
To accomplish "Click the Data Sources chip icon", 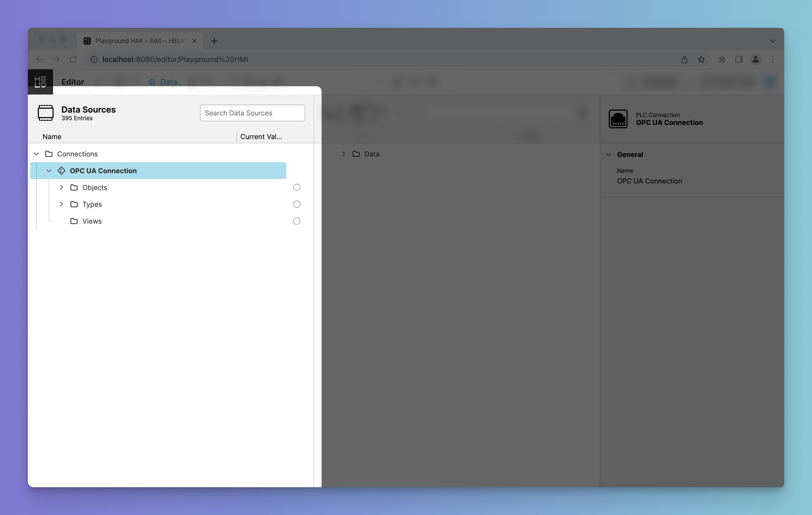I will click(45, 113).
